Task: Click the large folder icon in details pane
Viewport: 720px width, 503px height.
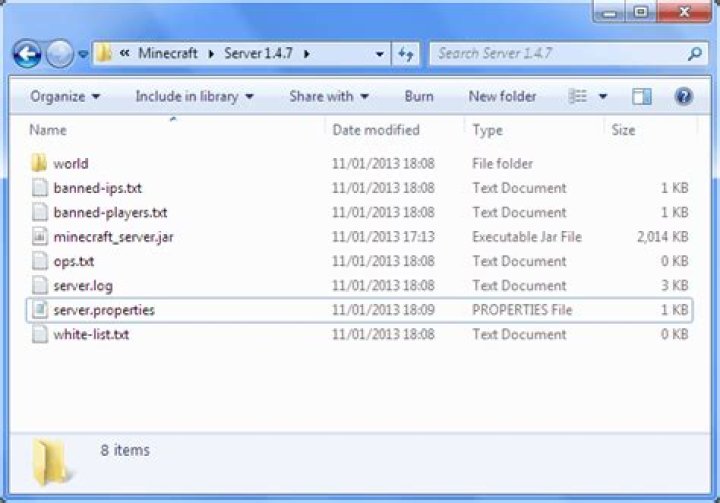Action: click(x=51, y=462)
